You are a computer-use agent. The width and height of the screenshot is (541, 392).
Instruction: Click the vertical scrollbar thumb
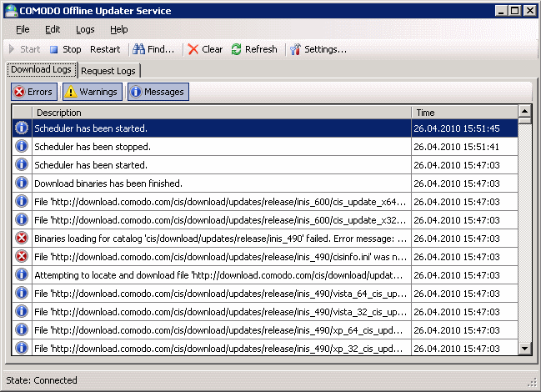(525, 121)
